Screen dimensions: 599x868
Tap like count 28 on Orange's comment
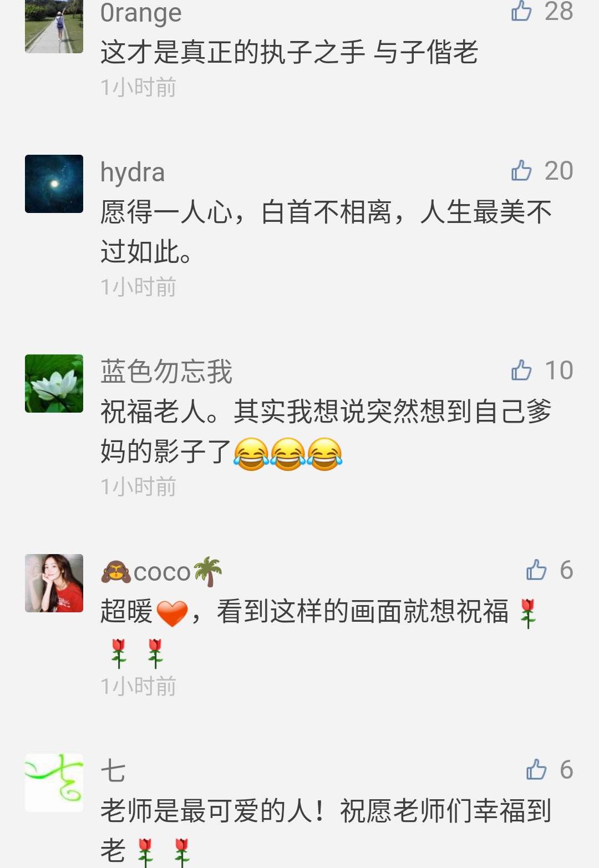click(x=559, y=11)
